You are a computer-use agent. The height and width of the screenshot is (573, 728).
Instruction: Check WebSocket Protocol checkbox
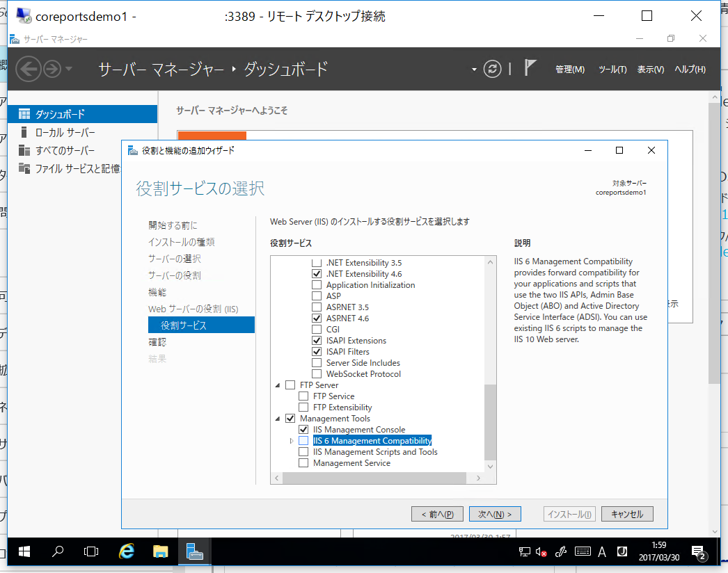[x=317, y=374]
